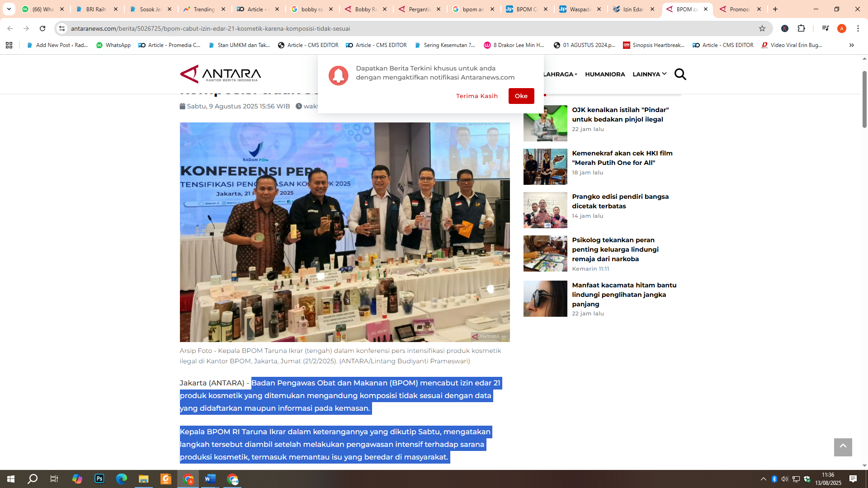Open the Prangko edisi pendiri bangsa article

tap(620, 201)
